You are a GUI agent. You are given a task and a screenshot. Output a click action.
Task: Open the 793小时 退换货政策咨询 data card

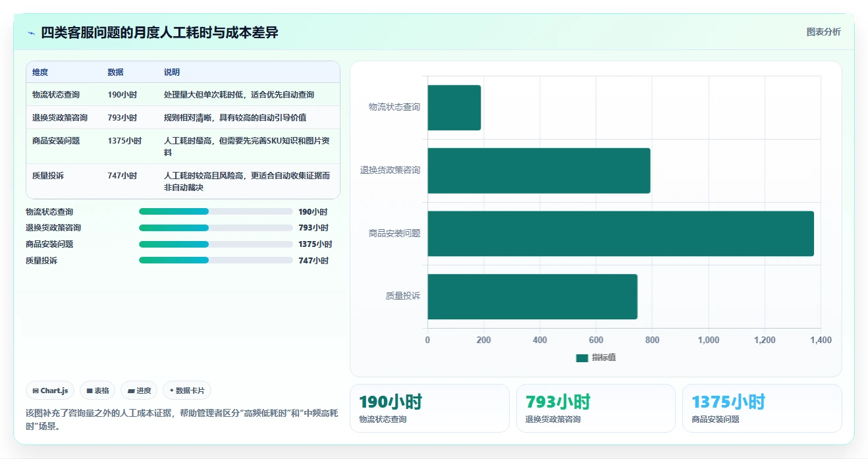coord(596,408)
